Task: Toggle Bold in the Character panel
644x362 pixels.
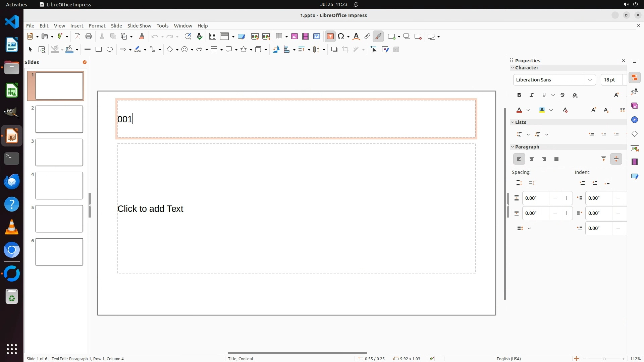Action: tap(519, 95)
